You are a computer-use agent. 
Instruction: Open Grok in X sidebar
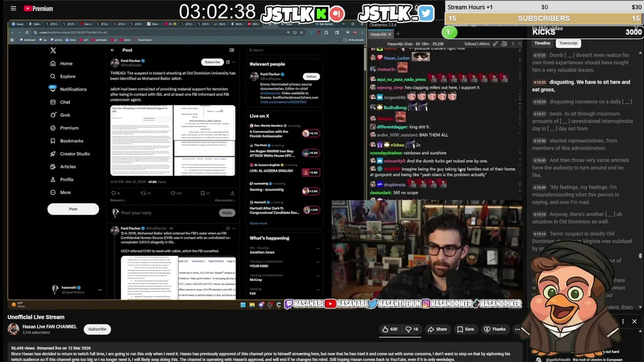coord(60,115)
